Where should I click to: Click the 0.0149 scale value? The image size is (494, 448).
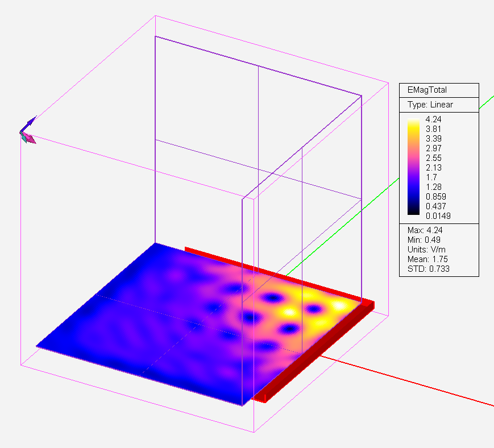pyautogui.click(x=438, y=216)
